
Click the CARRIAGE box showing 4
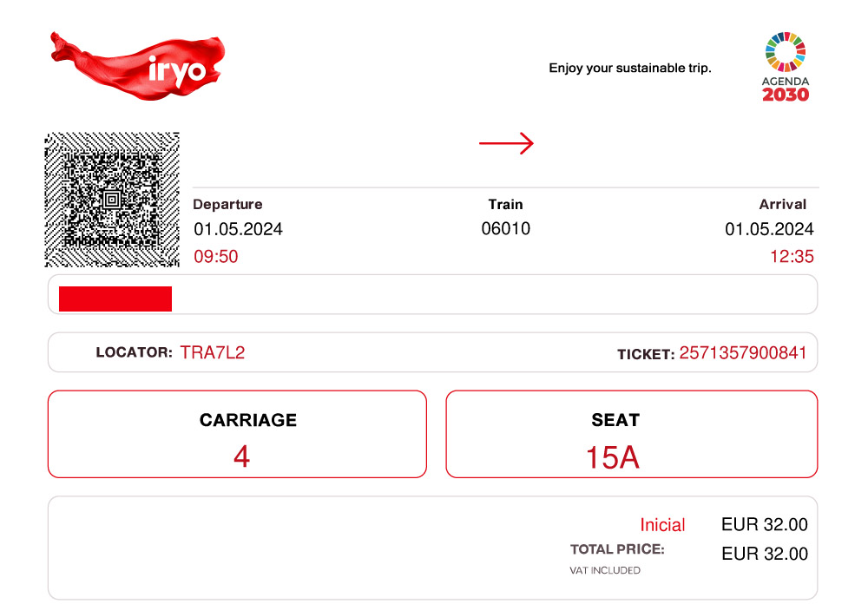point(237,434)
